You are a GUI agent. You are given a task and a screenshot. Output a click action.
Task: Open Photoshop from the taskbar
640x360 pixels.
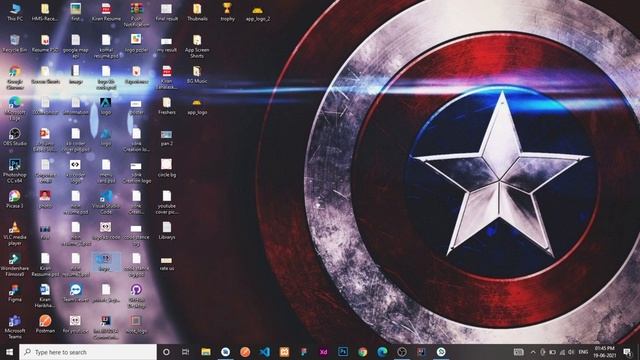pyautogui.click(x=343, y=352)
